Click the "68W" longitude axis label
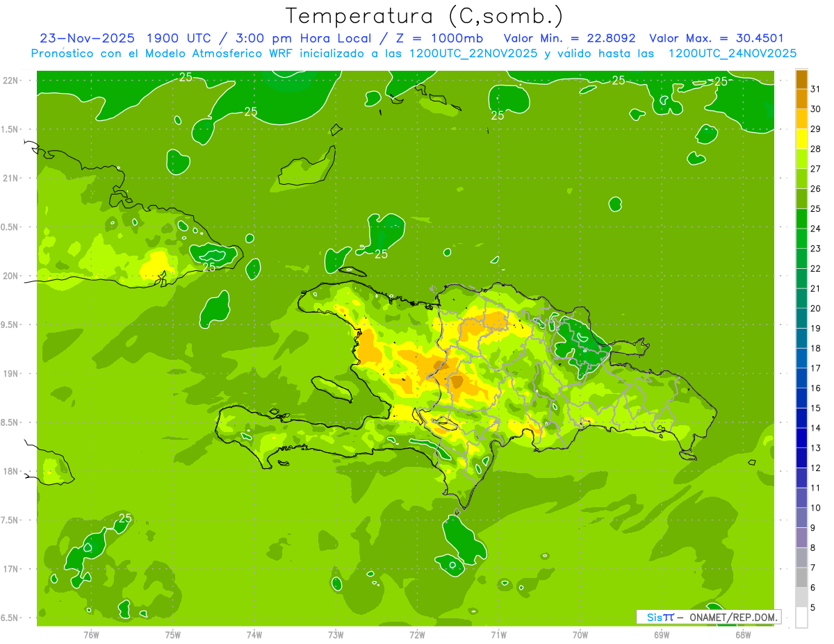Screen dimensions: 834x644 (x=743, y=634)
